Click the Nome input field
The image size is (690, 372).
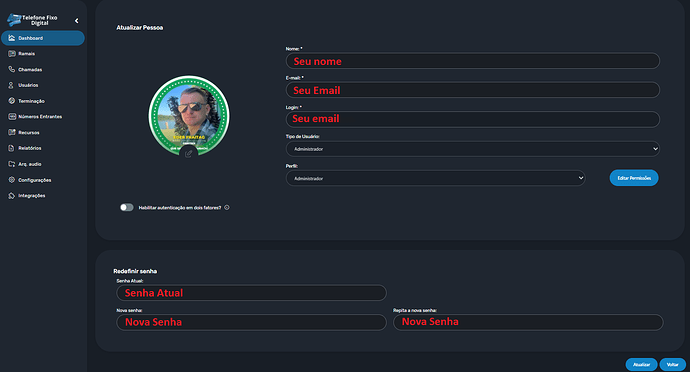tap(473, 61)
